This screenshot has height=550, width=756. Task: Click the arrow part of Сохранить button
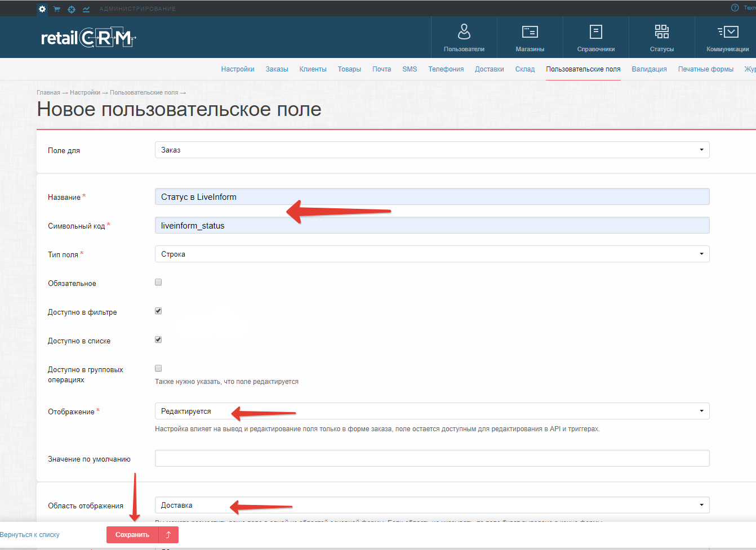(168, 535)
